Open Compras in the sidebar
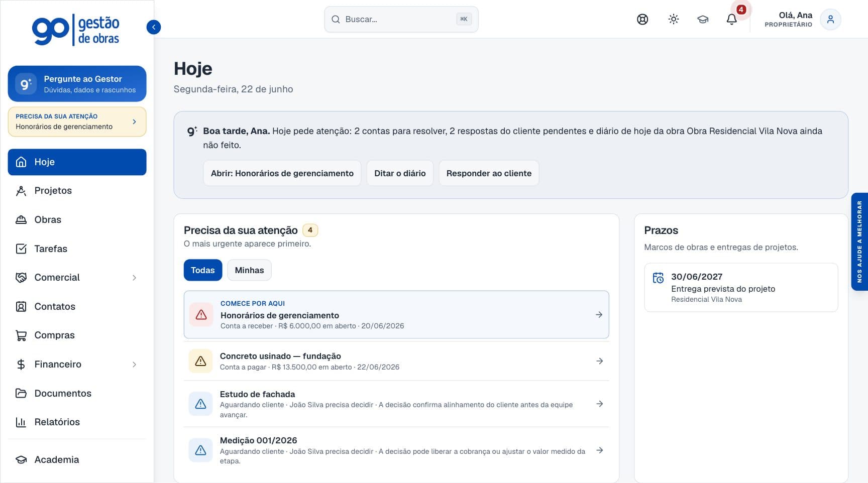The image size is (868, 483). pyautogui.click(x=77, y=335)
